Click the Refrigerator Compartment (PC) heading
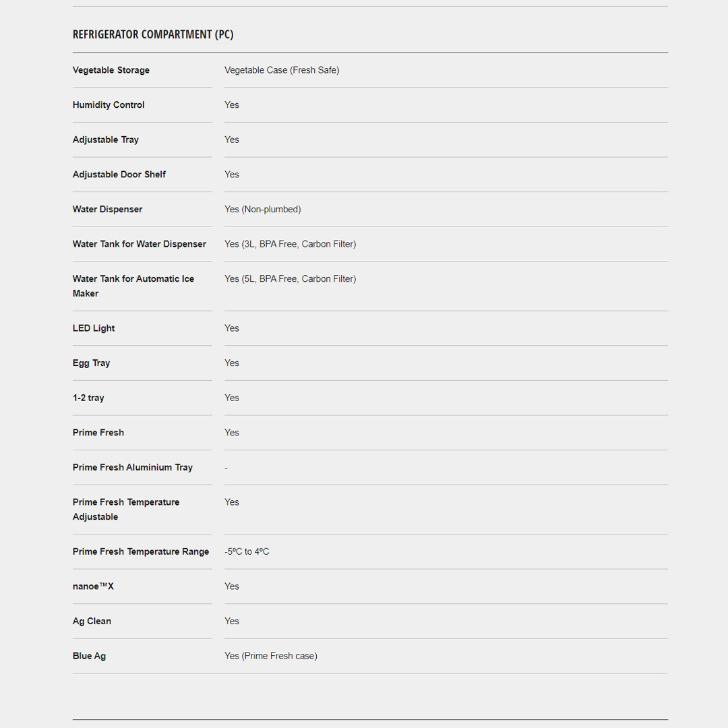Screen dimensions: 728x728 pyautogui.click(x=153, y=34)
